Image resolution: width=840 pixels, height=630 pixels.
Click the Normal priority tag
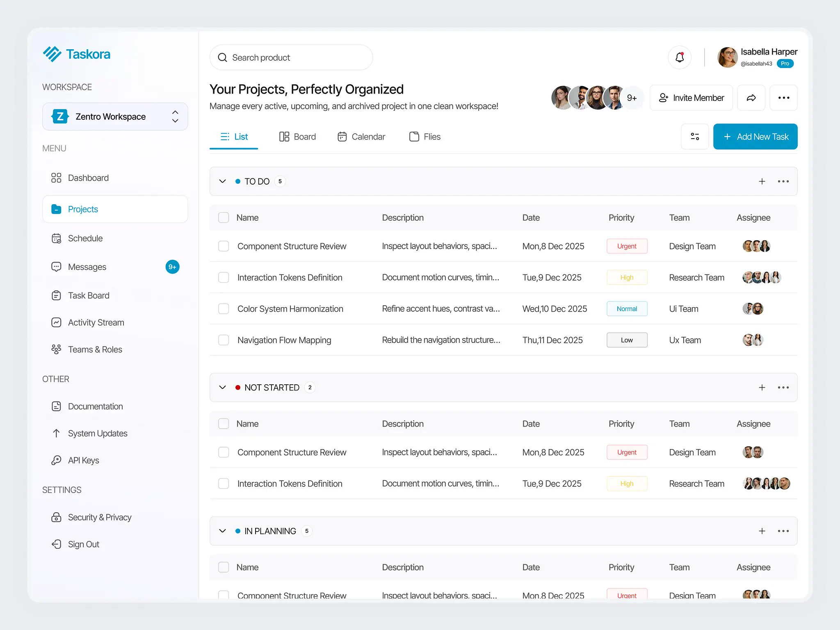(x=627, y=308)
